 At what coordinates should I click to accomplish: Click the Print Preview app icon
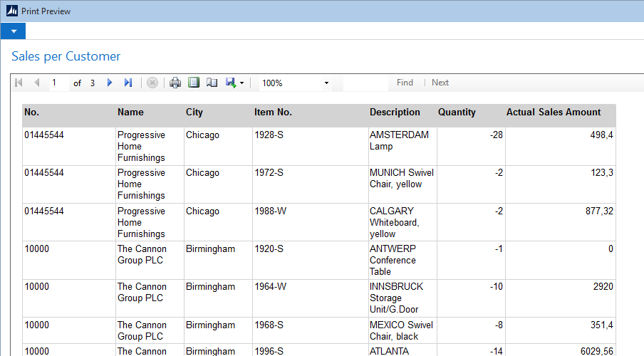coord(11,11)
